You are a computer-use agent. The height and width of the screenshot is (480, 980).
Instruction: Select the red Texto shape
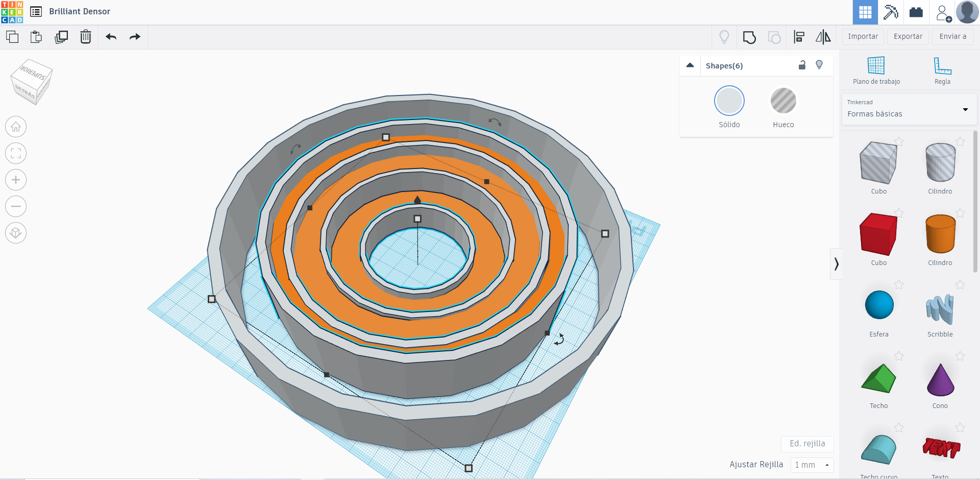click(941, 448)
